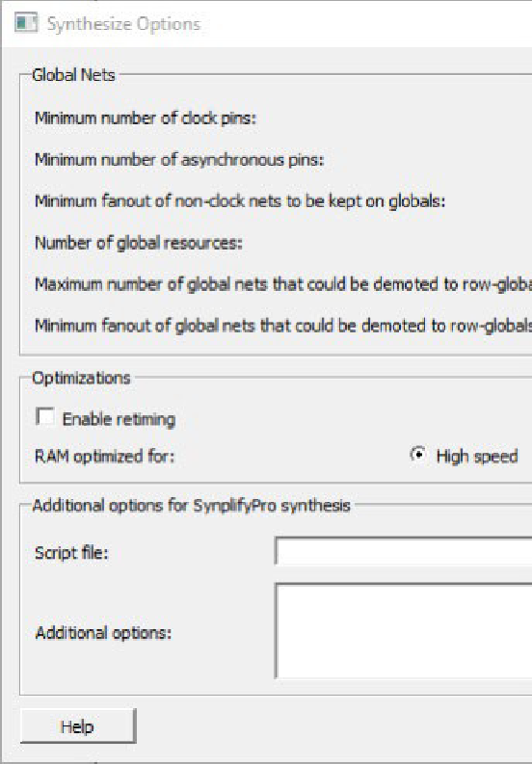This screenshot has width=532, height=764.
Task: Enable the retiming checkbox
Action: pos(45,417)
